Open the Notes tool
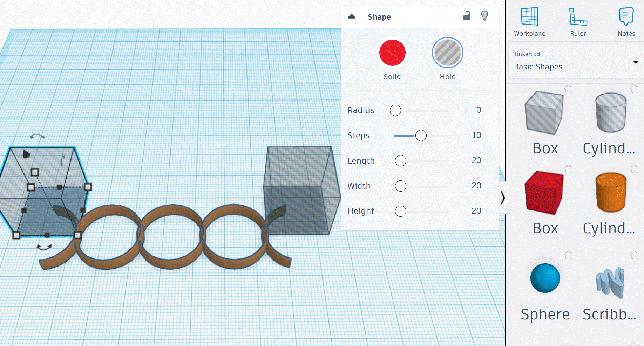This screenshot has width=644, height=346. pyautogui.click(x=626, y=22)
